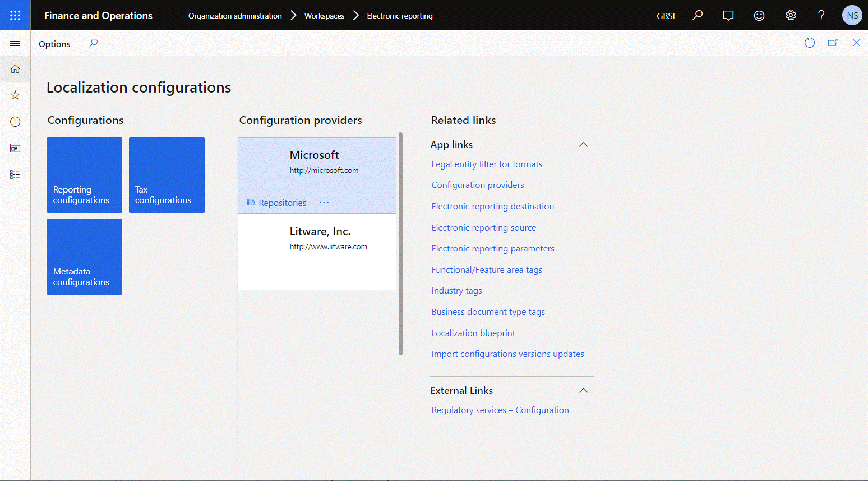Open the Office apps launcher grid
This screenshot has height=481, width=868.
(15, 15)
